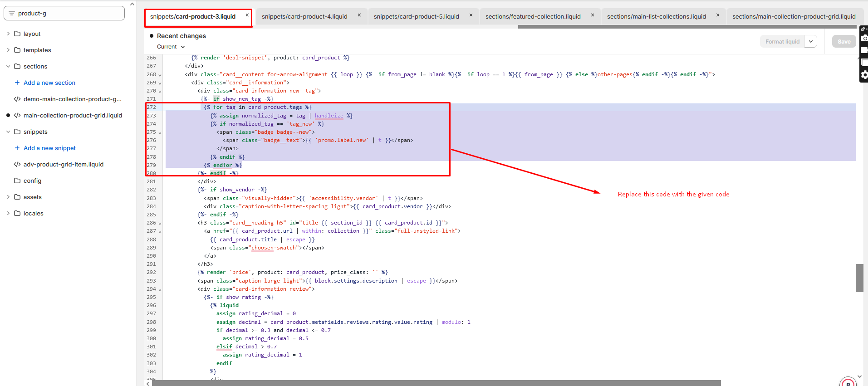Click the folder icon next to snippets
Viewport: 868px width, 386px height.
pos(17,132)
